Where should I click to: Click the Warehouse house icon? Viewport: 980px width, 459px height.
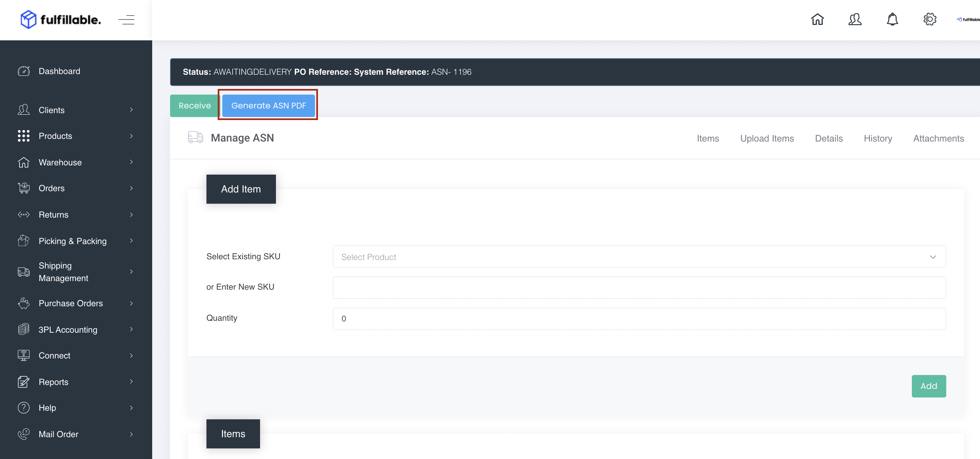coord(23,162)
